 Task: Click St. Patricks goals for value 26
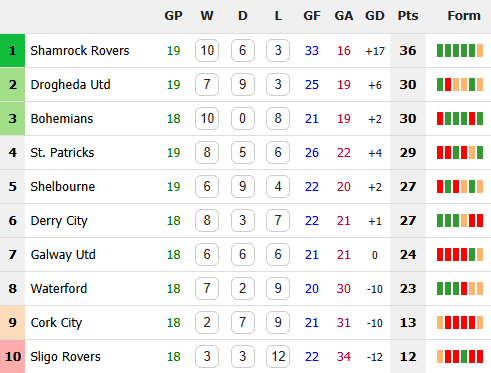pos(312,153)
